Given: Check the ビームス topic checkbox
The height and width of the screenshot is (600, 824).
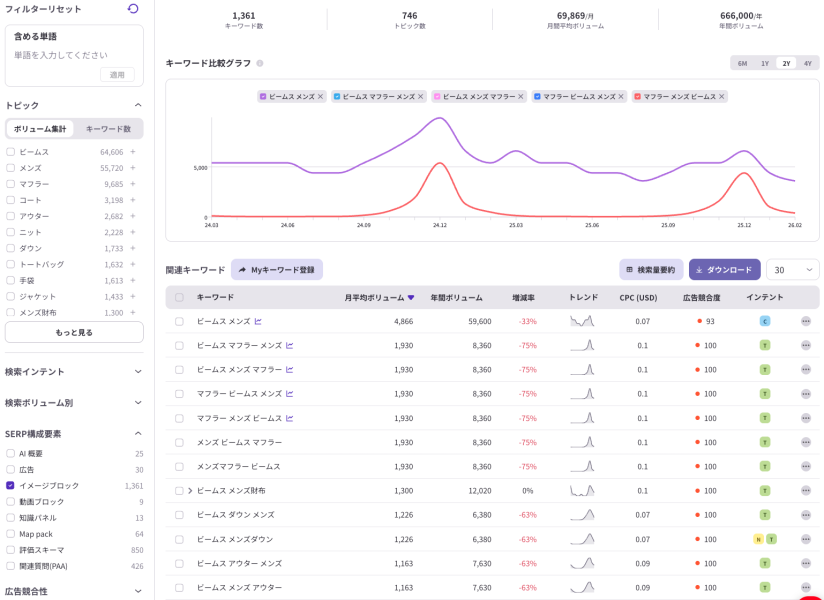Looking at the screenshot, I should (x=11, y=152).
